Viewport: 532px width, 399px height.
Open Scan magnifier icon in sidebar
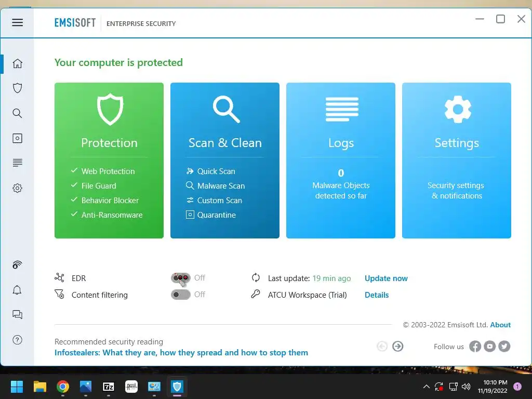(17, 113)
